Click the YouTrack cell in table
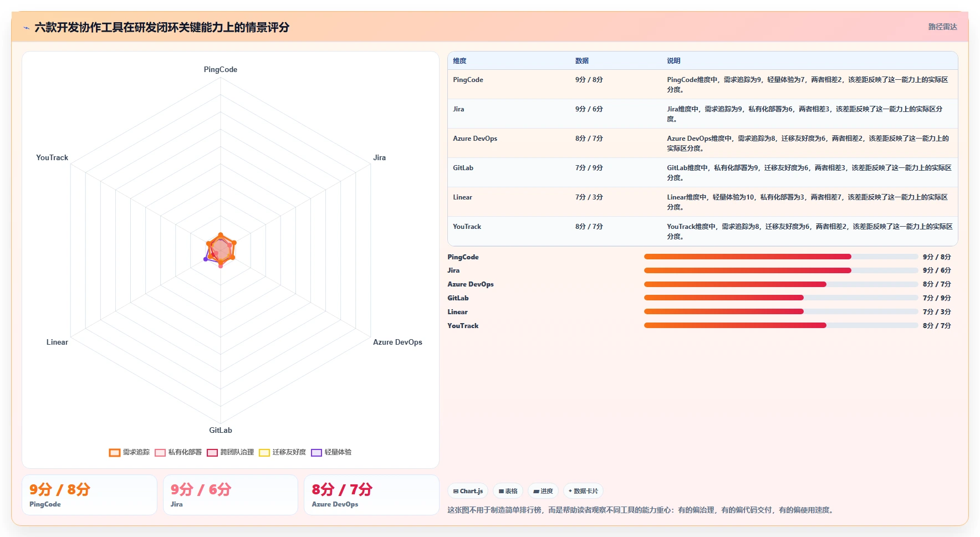Image resolution: width=980 pixels, height=537 pixels. tap(467, 227)
